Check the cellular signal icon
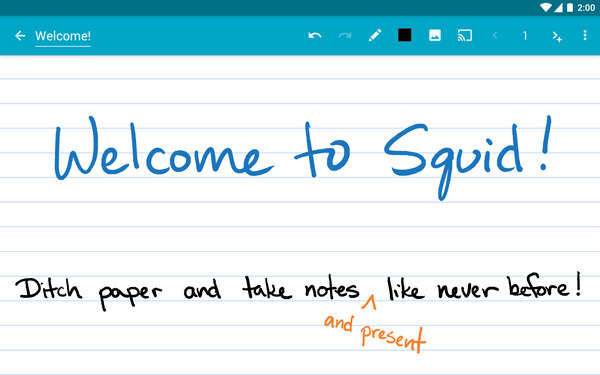 [x=558, y=7]
